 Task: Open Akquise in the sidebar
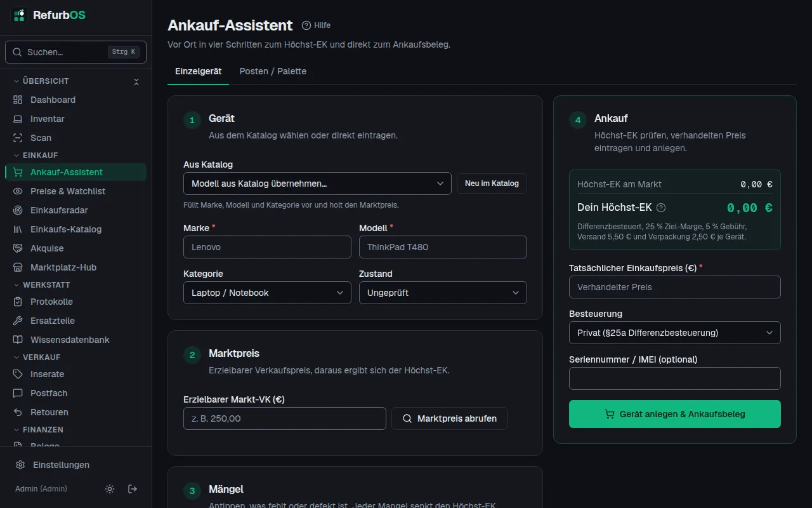75,248
